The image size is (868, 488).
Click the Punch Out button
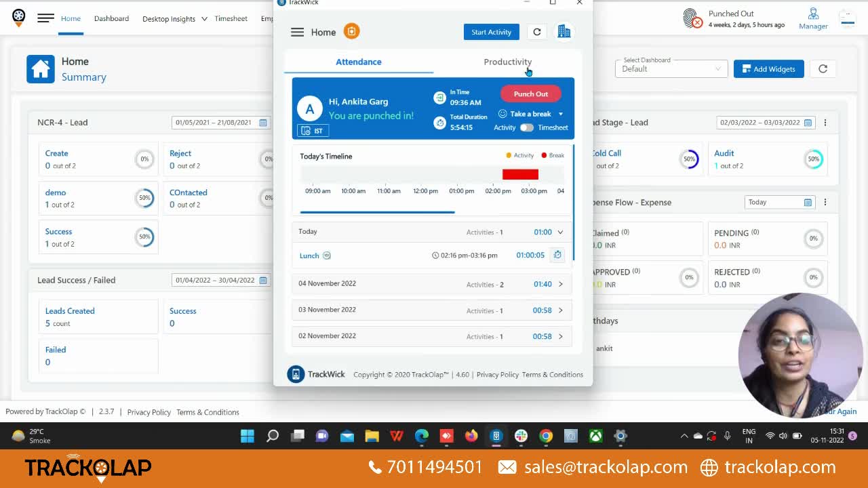(x=531, y=94)
